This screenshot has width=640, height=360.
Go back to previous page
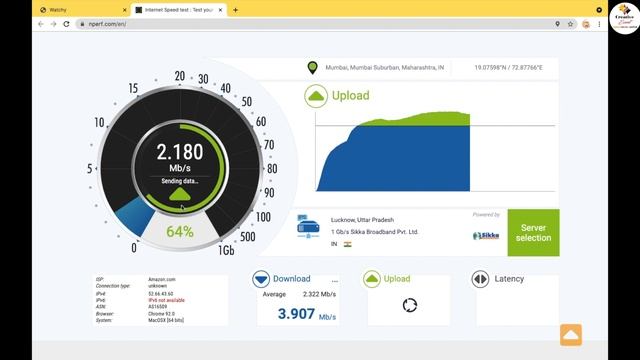[41, 24]
